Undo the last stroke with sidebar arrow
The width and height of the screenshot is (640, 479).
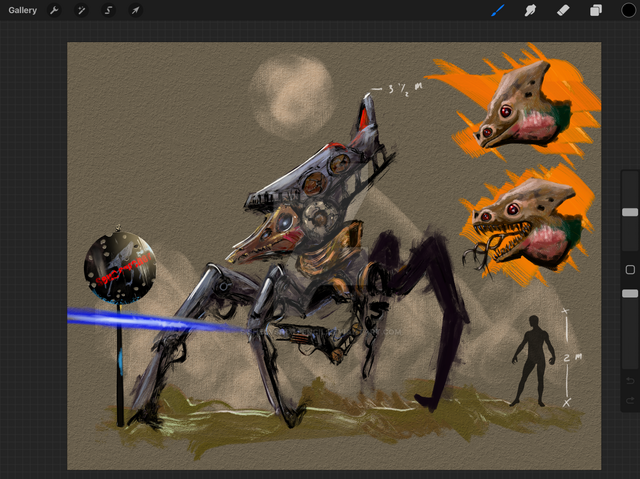[x=629, y=380]
